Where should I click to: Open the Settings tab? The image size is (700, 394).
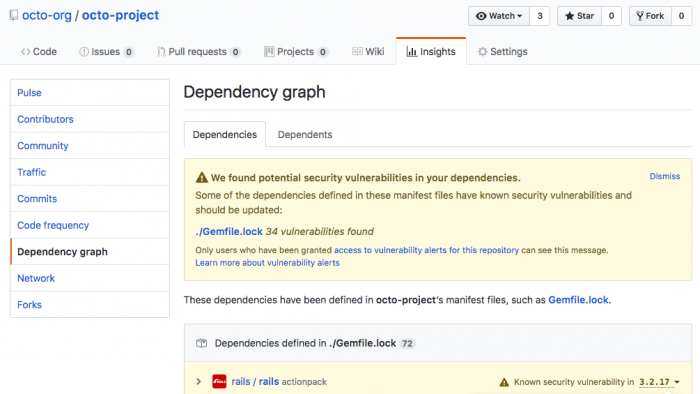pyautogui.click(x=503, y=52)
